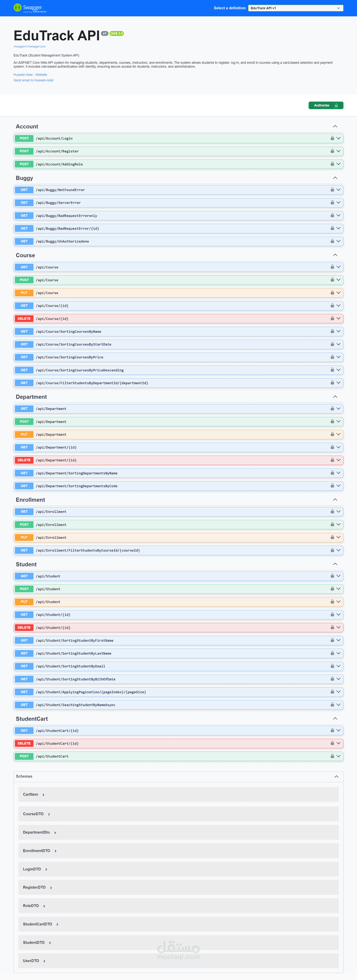Screen dimensions: 357x980
Task: Collapse the Schemas panel
Action: [x=336, y=776]
